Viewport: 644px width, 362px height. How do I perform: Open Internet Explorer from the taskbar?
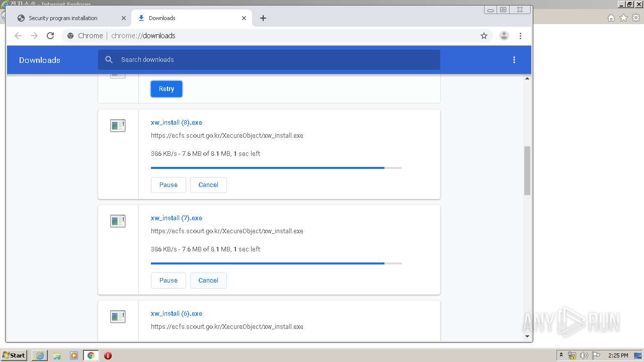coord(40,355)
